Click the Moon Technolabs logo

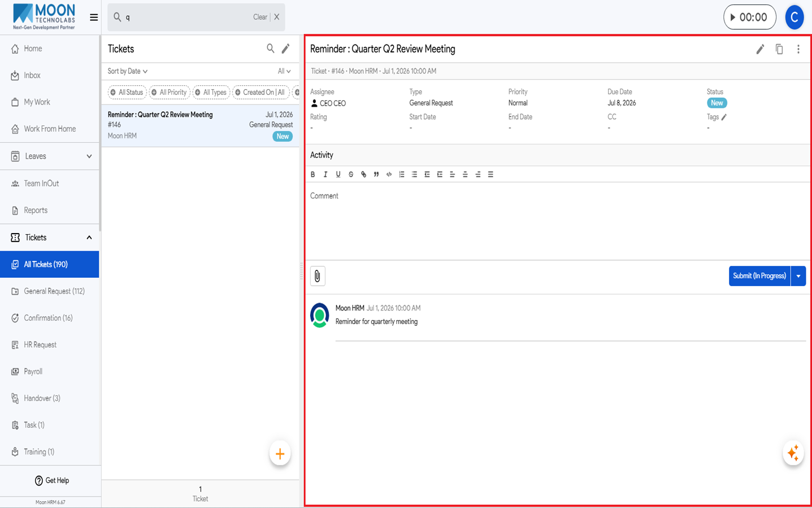(x=44, y=17)
